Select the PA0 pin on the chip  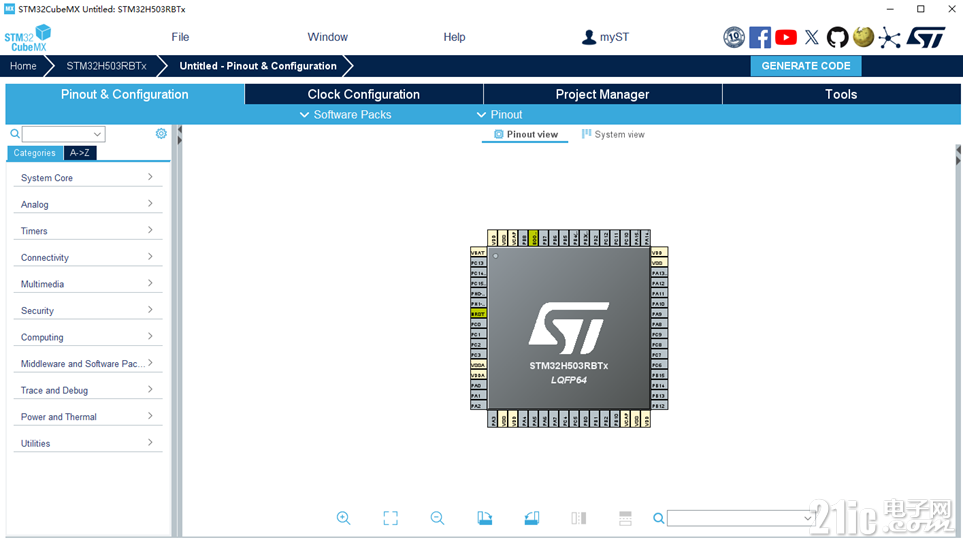point(478,385)
